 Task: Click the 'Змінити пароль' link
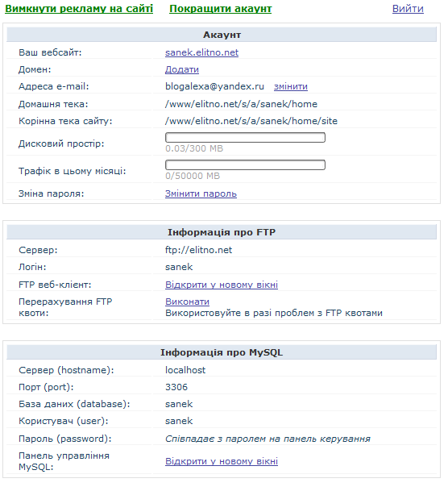pyautogui.click(x=201, y=193)
